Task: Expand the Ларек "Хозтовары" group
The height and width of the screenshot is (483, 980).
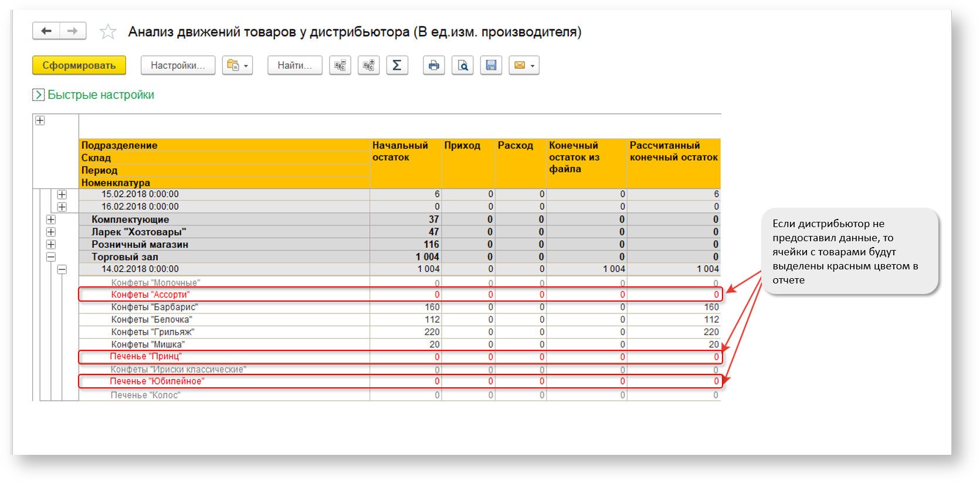Action: 51,232
